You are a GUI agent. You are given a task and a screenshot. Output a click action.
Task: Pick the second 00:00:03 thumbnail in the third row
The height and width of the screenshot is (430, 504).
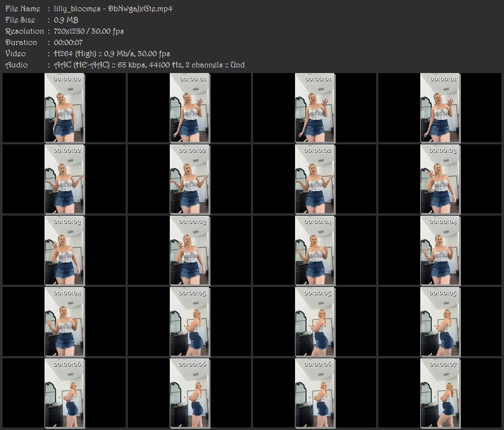(190, 251)
